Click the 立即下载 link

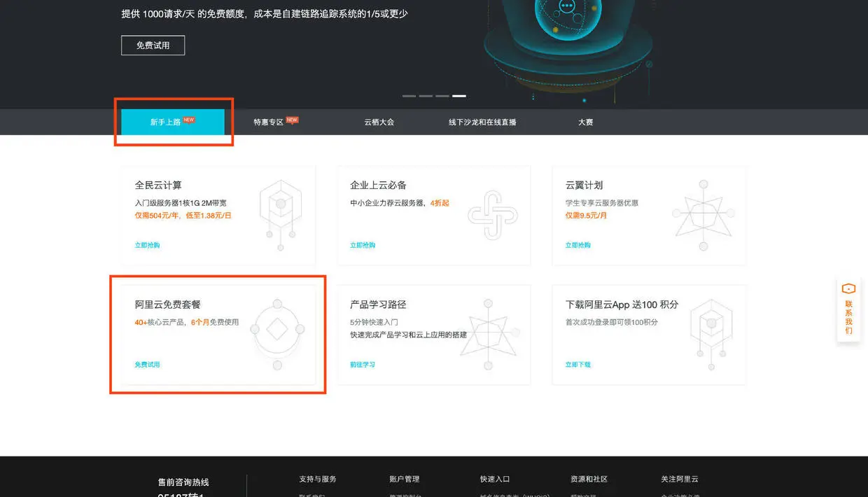point(578,365)
